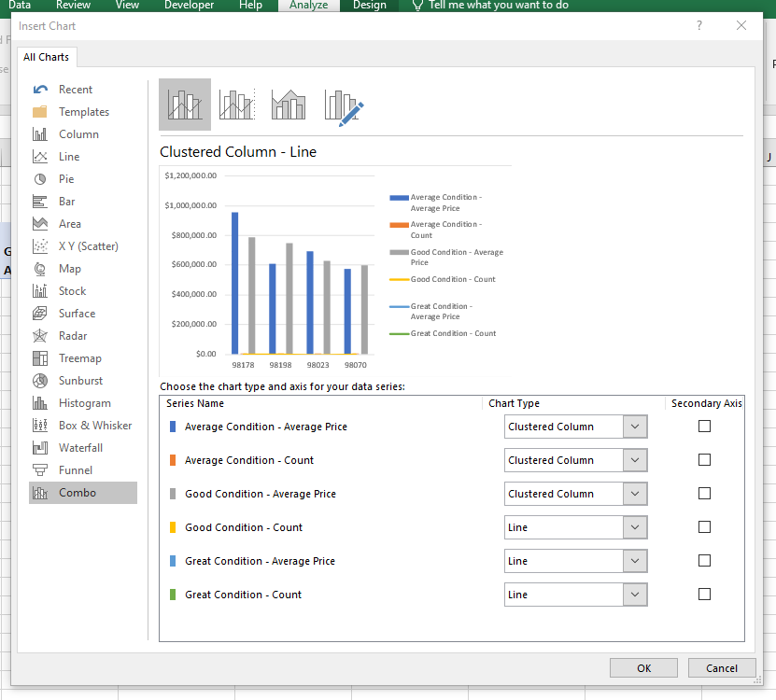The image size is (776, 700).
Task: Open the Funnel chart category icon
Action: 40,470
